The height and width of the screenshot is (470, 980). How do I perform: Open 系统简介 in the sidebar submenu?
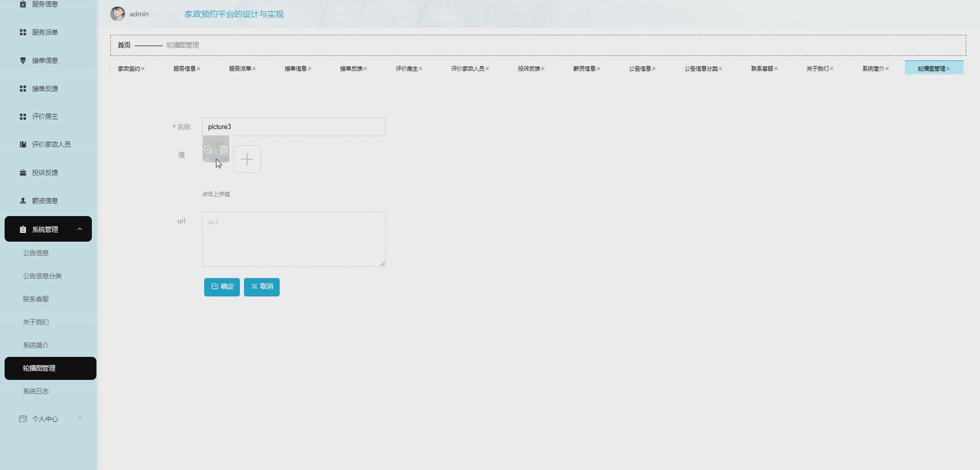tap(36, 345)
